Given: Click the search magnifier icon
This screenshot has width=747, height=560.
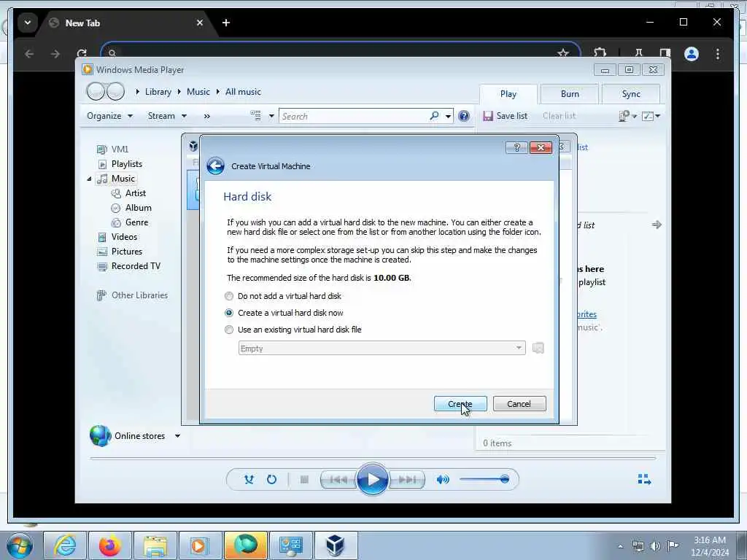Looking at the screenshot, I should coord(434,116).
